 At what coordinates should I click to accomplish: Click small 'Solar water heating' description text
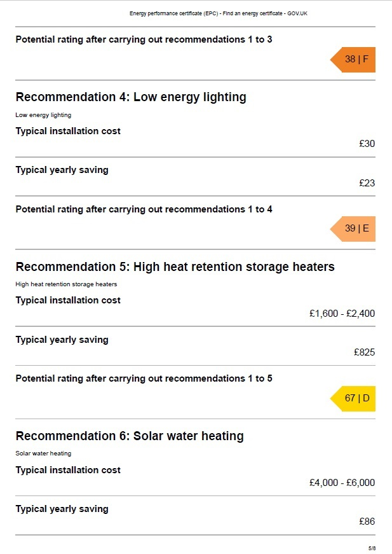click(x=43, y=454)
